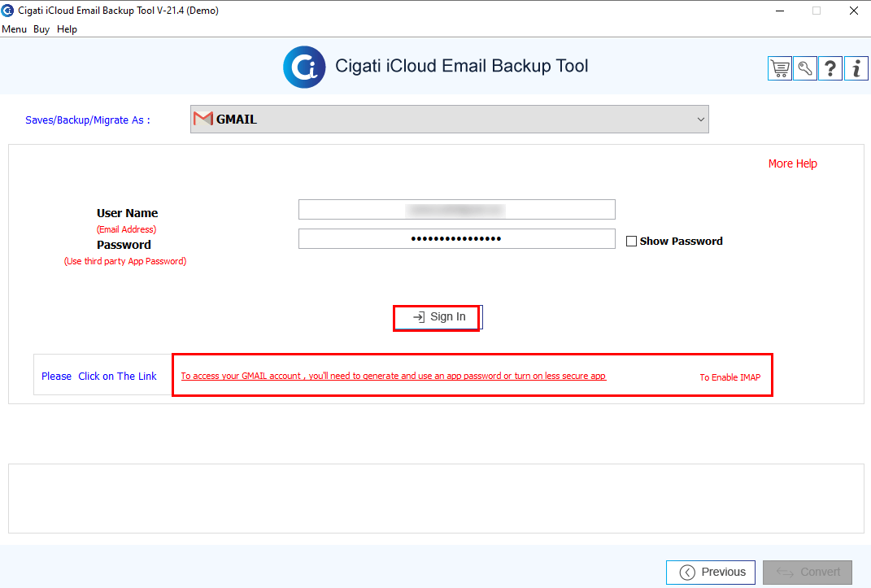This screenshot has height=588, width=871.
Task: Enable the Show Password checkbox
Action: click(631, 241)
